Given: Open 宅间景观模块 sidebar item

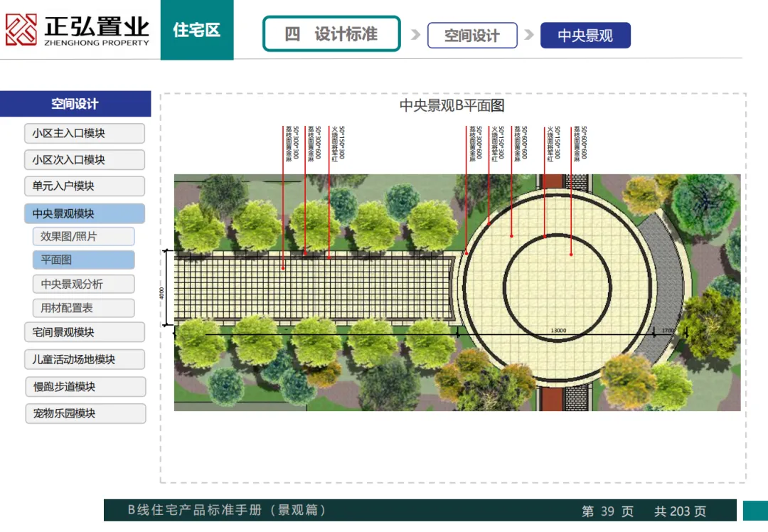Looking at the screenshot, I should (x=84, y=332).
